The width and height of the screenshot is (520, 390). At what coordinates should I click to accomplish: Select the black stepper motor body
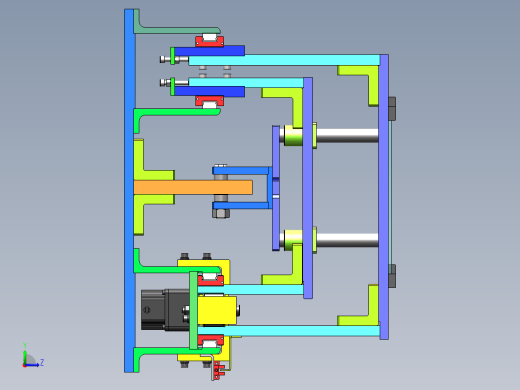[165, 310]
